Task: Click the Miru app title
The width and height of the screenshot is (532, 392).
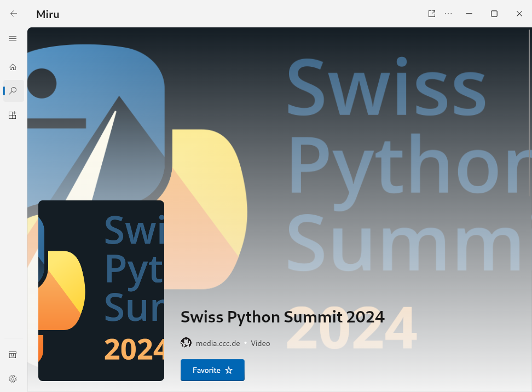Action: point(48,14)
